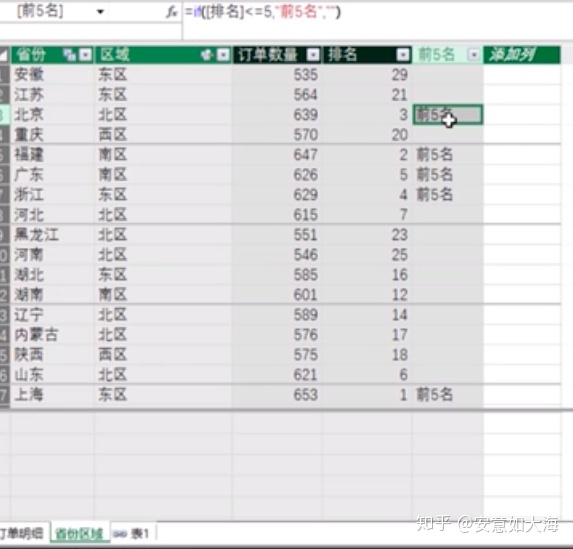This screenshot has height=549, width=573.
Task: Select the cell containing 湖北
Action: pyautogui.click(x=53, y=275)
